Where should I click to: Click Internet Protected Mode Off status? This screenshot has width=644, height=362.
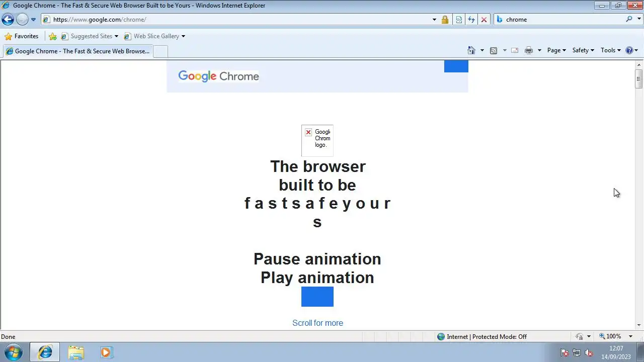[481, 337]
